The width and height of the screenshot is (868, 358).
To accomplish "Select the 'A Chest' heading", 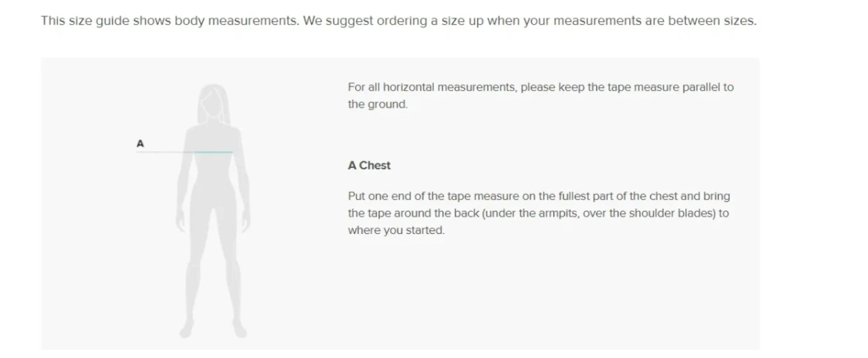I will tap(369, 165).
